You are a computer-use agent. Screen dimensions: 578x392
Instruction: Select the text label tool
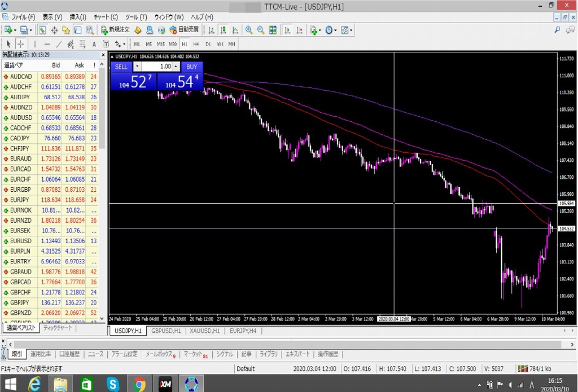click(x=94, y=44)
